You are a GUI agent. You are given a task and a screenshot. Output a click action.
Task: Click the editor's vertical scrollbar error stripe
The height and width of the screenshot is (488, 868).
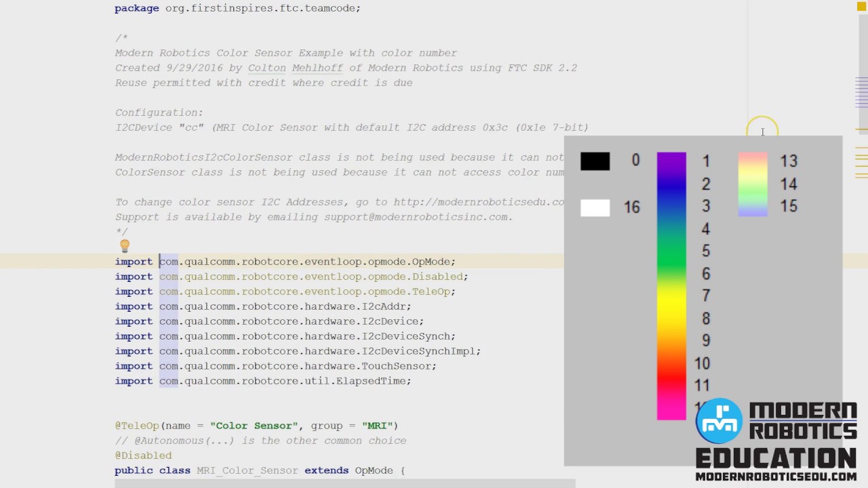pos(861,244)
